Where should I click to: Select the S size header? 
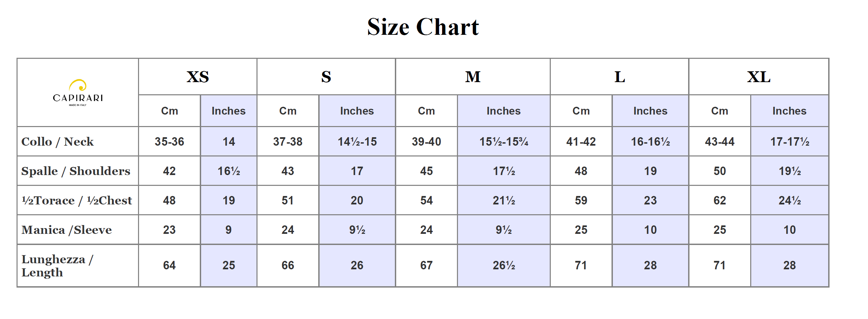(326, 77)
